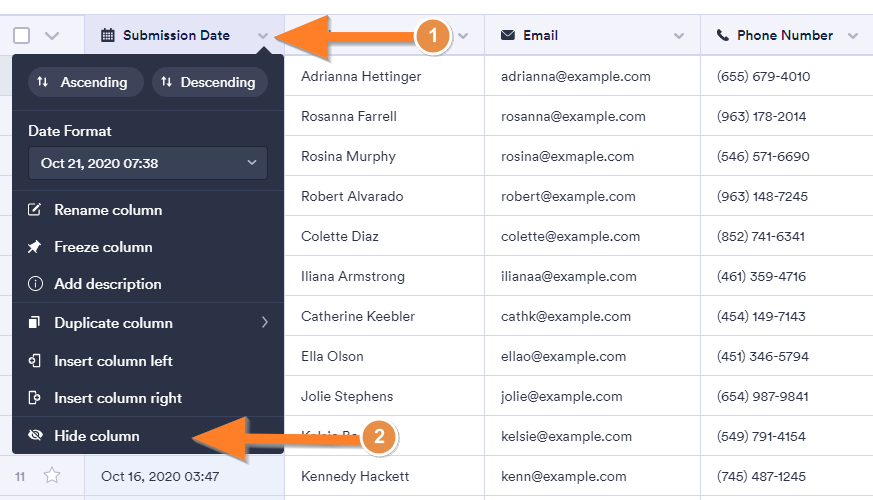Viewport: 873px width, 500px height.
Task: Choose Insert column right from menu
Action: click(117, 398)
